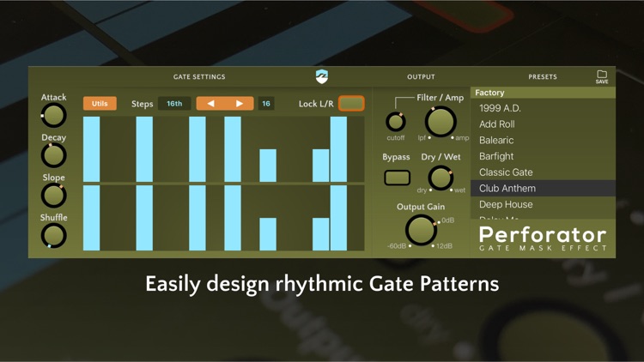This screenshot has height=362, width=644.
Task: Click the lpf/amp Filter knob
Action: pos(440,122)
